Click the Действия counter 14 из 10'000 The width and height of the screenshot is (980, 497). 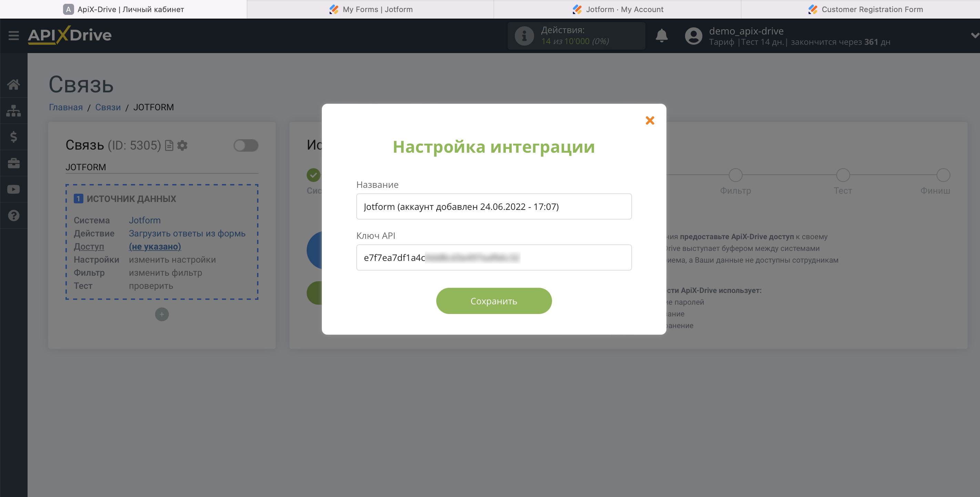click(x=575, y=41)
